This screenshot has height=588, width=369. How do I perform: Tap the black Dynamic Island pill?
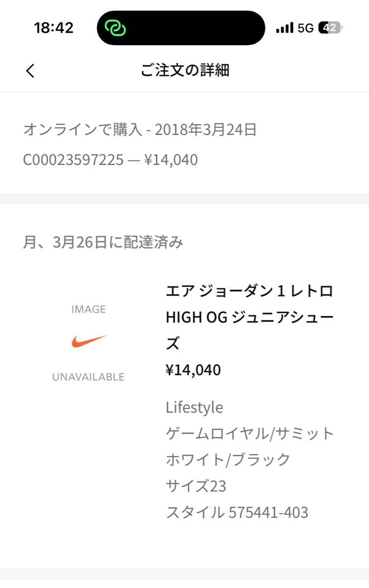tap(196, 28)
